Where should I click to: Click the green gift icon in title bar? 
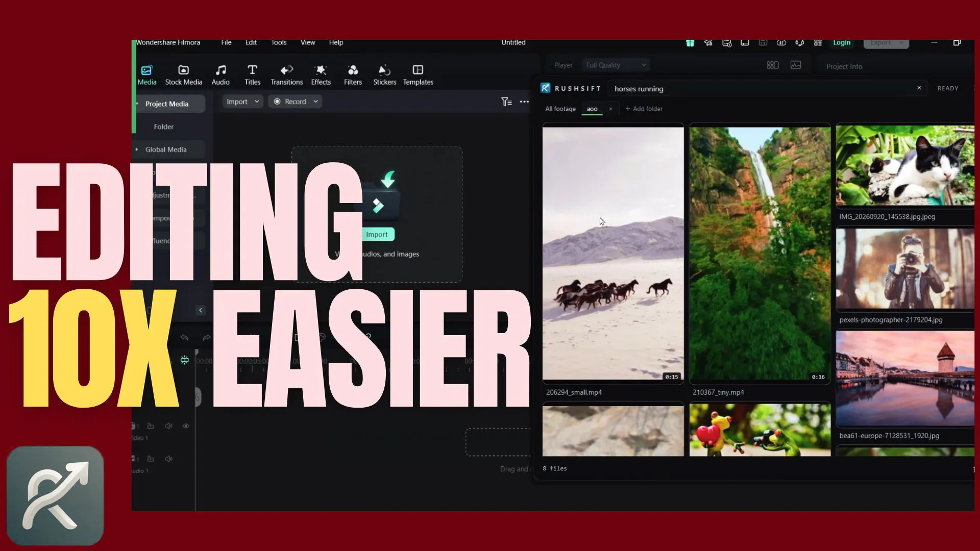(690, 43)
